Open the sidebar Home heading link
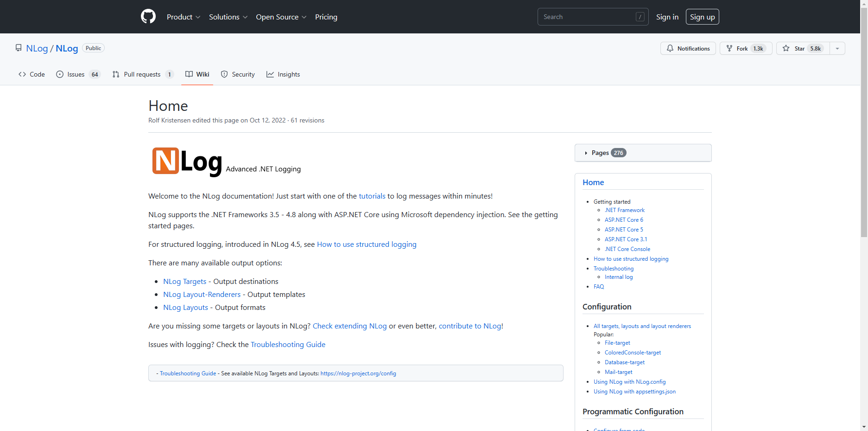The width and height of the screenshot is (868, 431). coord(593,182)
